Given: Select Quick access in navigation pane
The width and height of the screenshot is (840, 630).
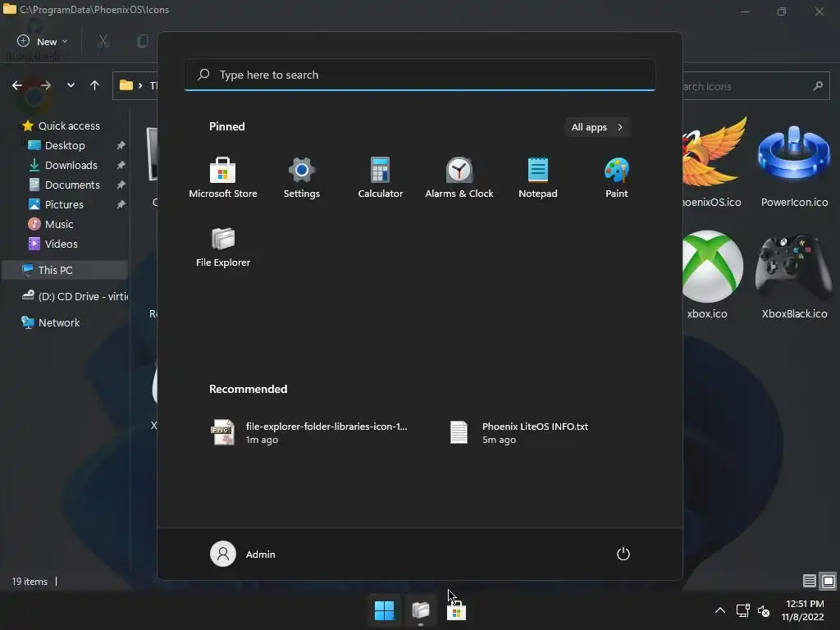Looking at the screenshot, I should coord(61,126).
